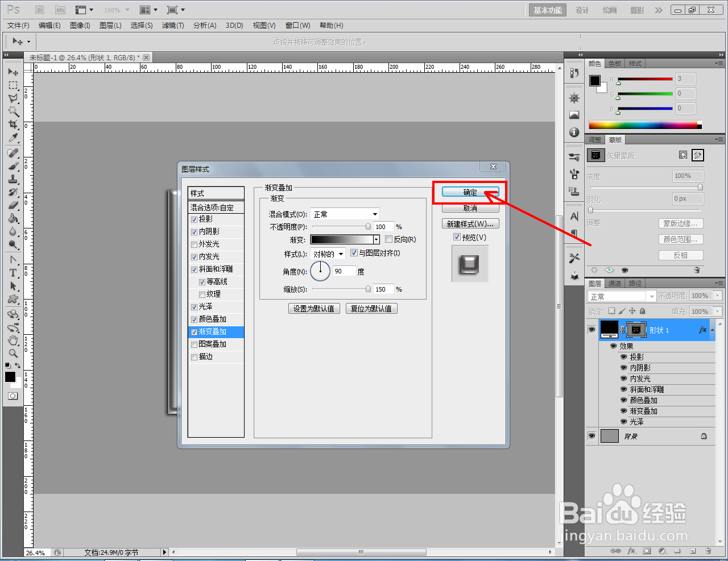Open the 图层(L) menu

[x=110, y=26]
